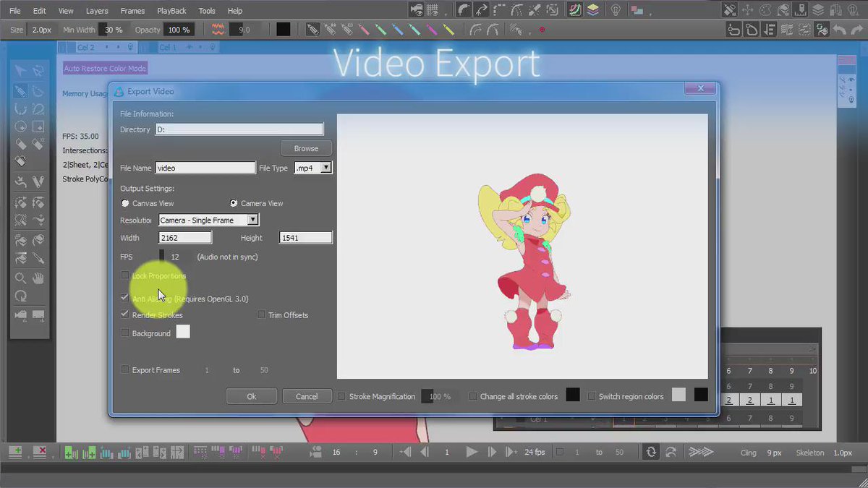Select the zoom magnifier tool
The width and height of the screenshot is (868, 488).
click(20, 278)
